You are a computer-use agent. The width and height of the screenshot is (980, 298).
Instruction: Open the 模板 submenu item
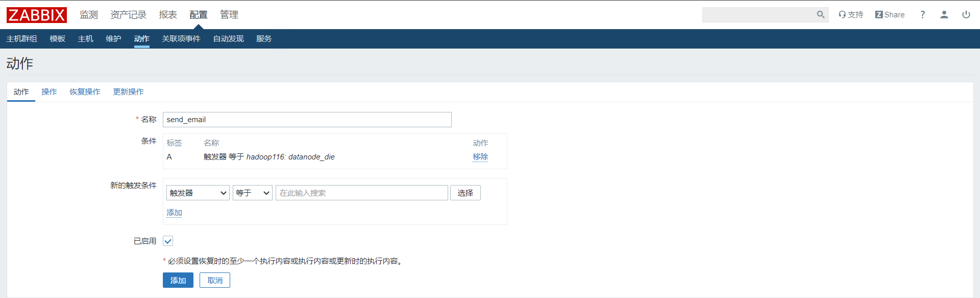pos(57,39)
